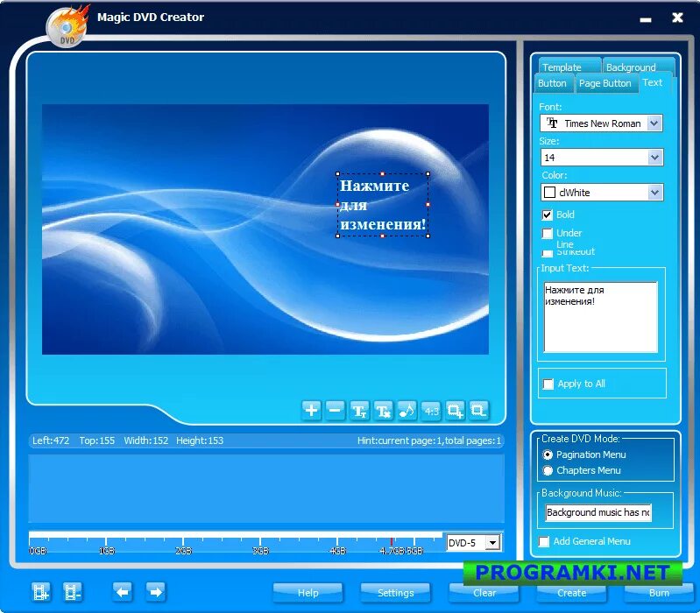The width and height of the screenshot is (700, 613).
Task: Click the 'Left:472' status value
Action: (51, 440)
